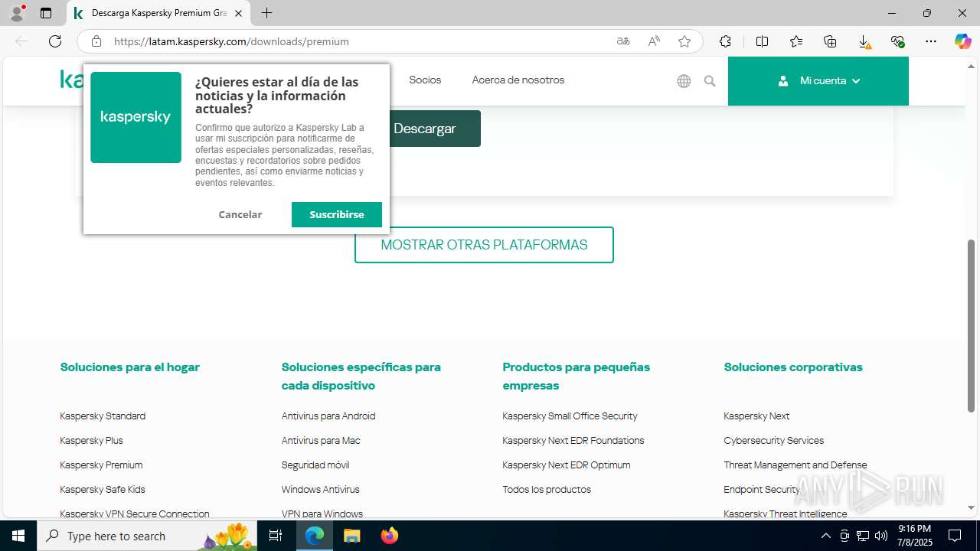
Task: Open Threat Management and Defense link
Action: (x=795, y=465)
